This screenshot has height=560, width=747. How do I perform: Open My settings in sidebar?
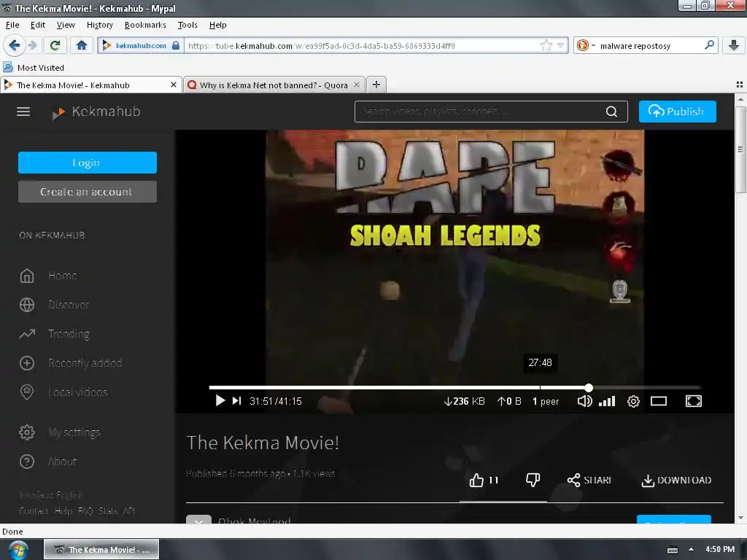tap(74, 432)
